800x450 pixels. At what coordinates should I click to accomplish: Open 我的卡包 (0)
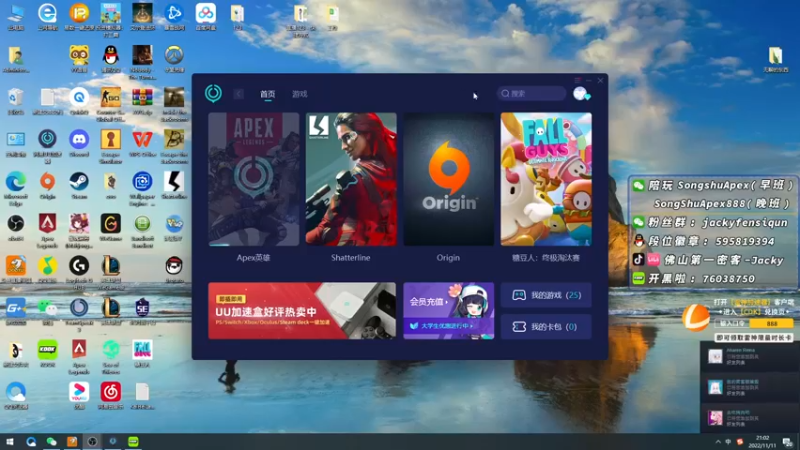pos(546,327)
